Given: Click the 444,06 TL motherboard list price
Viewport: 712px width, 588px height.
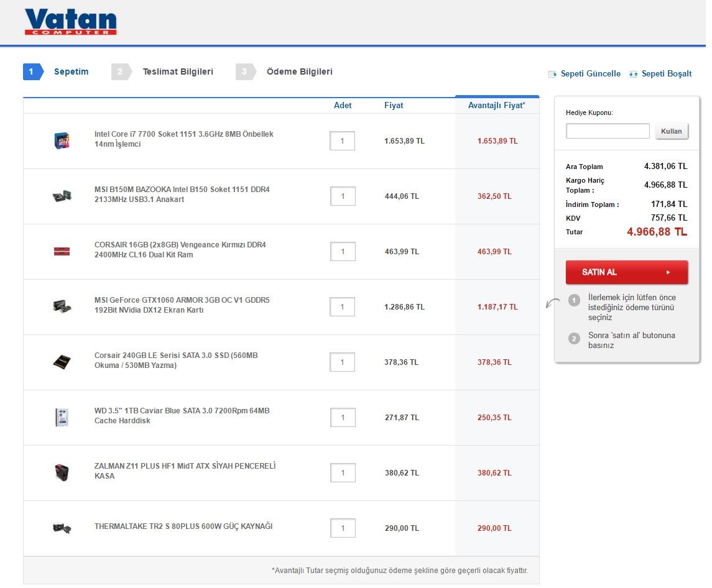Looking at the screenshot, I should (x=402, y=196).
